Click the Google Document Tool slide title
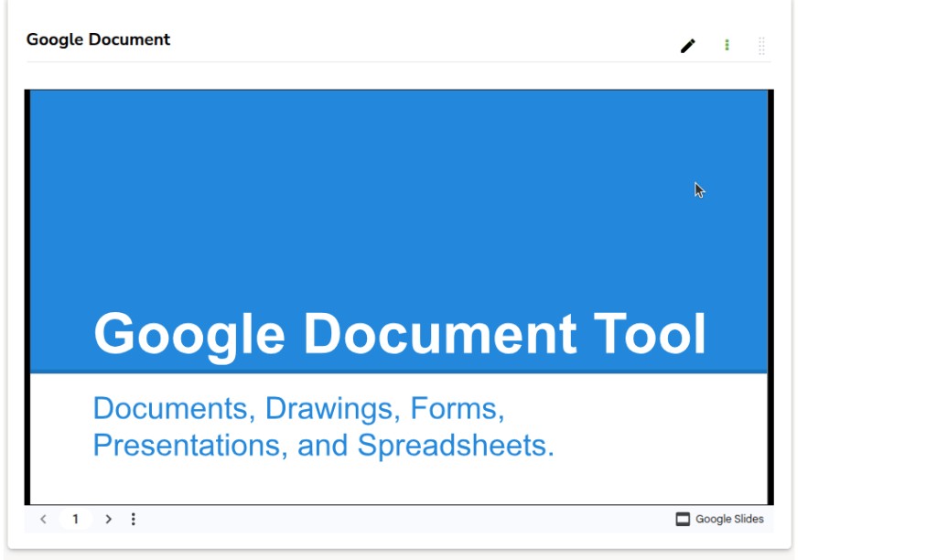Image resolution: width=937 pixels, height=560 pixels. (x=400, y=335)
